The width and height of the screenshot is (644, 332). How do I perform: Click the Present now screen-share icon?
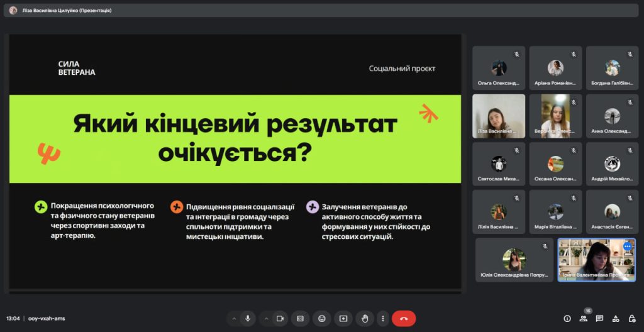tap(343, 319)
